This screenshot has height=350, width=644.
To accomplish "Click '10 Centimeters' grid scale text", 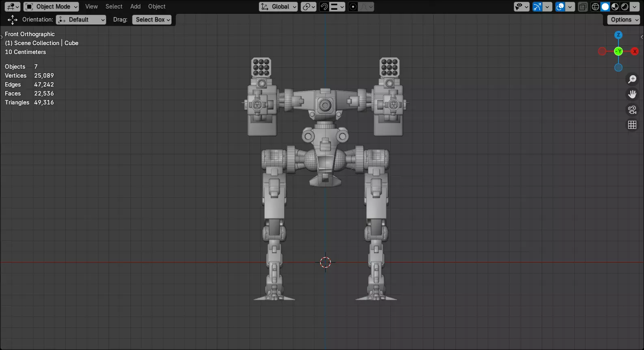I will (x=25, y=52).
